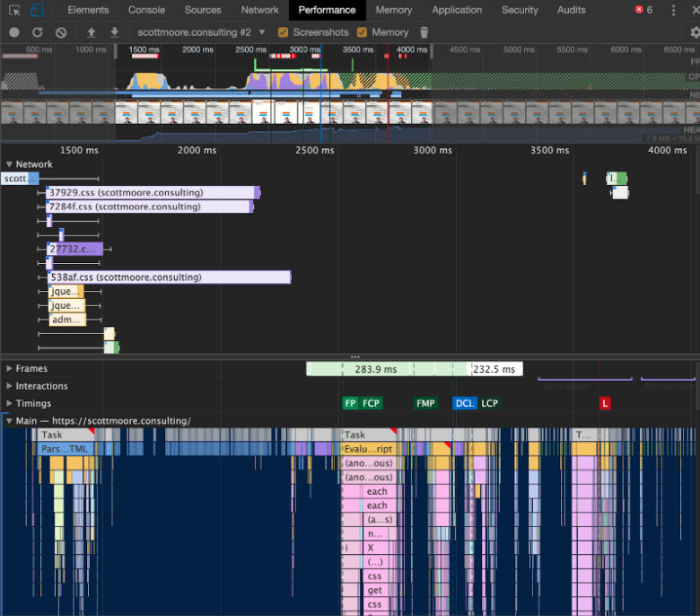Switch to the Audits tab
Screen dimensions: 700x616
pos(571,10)
